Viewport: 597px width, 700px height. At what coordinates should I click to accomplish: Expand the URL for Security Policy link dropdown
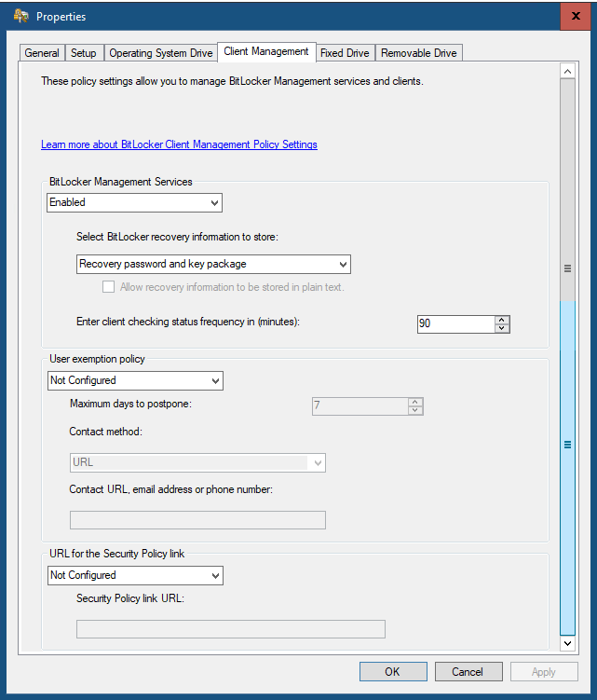135,575
